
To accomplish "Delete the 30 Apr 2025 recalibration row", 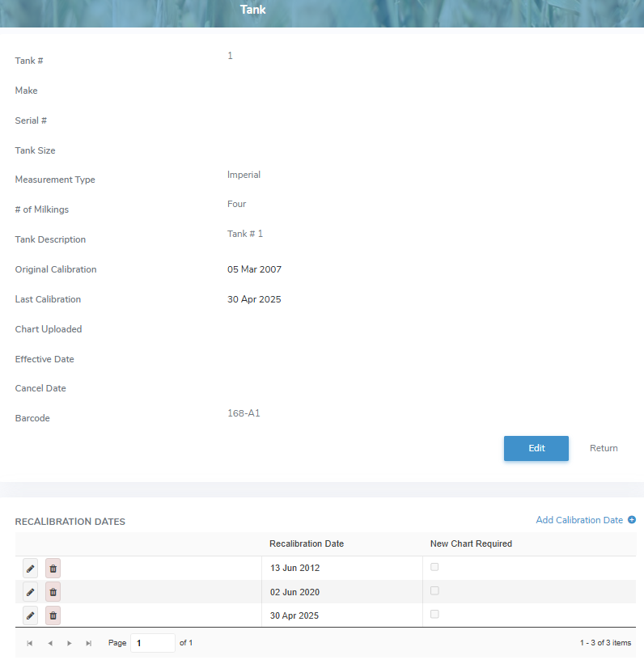I will click(53, 615).
